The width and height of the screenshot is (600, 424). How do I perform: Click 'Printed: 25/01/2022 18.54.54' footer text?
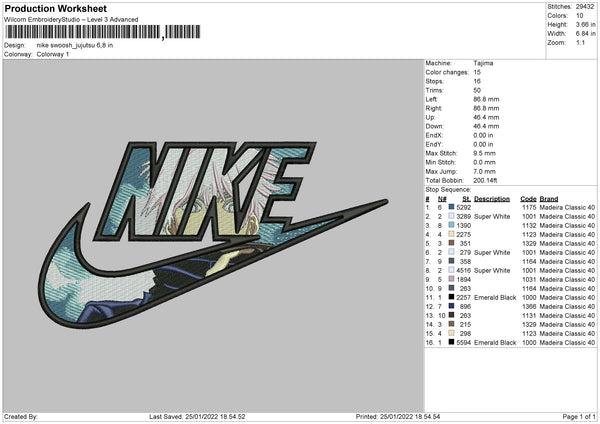click(x=398, y=416)
